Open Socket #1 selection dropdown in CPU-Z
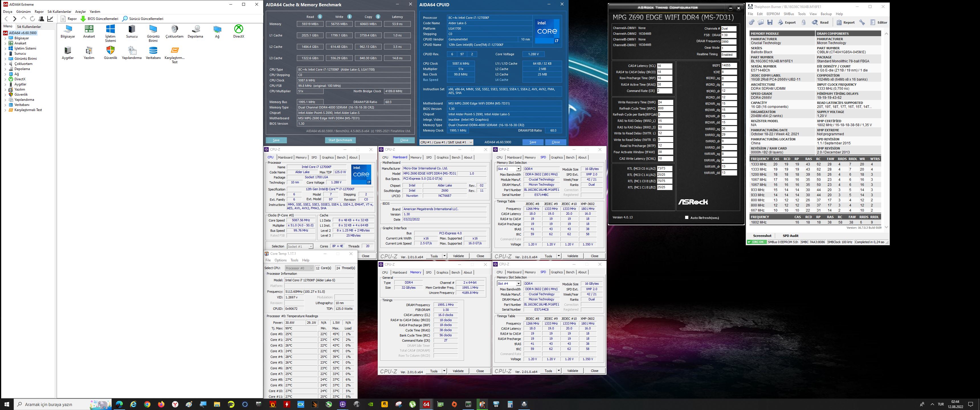The image size is (980, 410). pos(300,247)
